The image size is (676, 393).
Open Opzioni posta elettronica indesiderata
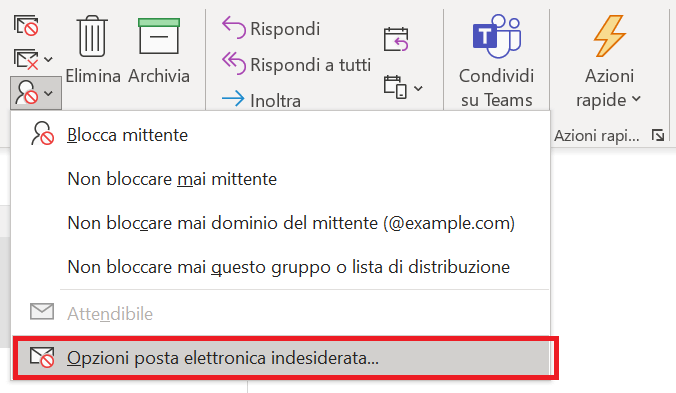pos(282,358)
